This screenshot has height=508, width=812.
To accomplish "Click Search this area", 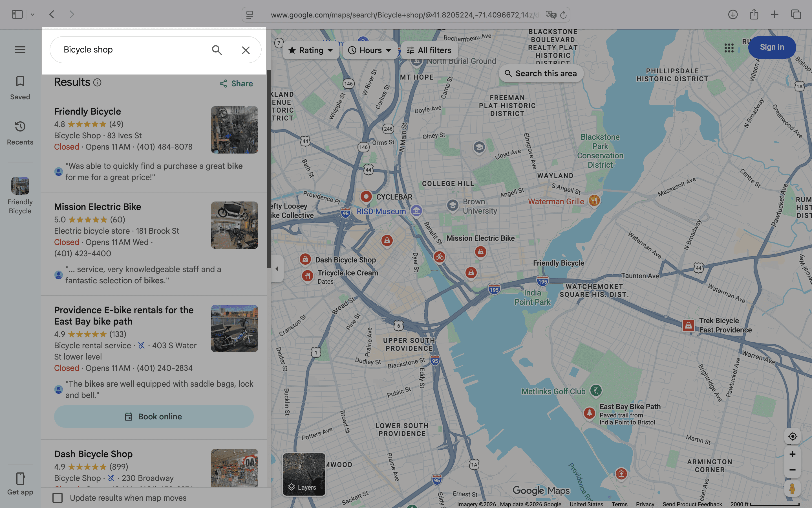I will pyautogui.click(x=541, y=73).
